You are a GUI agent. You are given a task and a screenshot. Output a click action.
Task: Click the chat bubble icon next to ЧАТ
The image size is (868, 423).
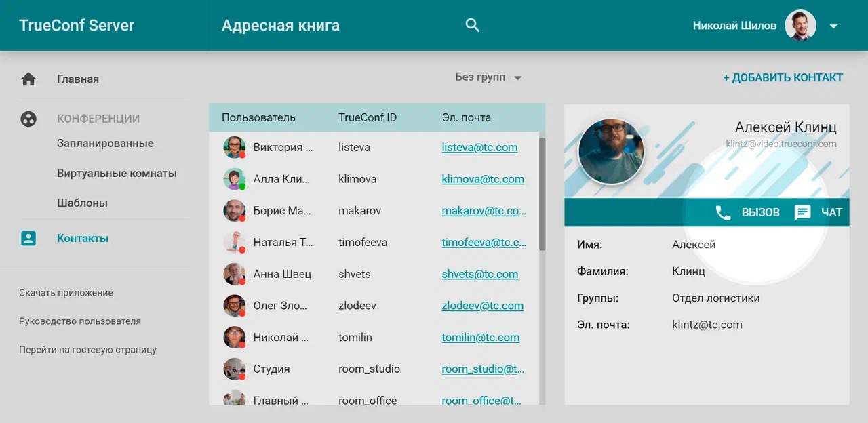click(x=803, y=213)
